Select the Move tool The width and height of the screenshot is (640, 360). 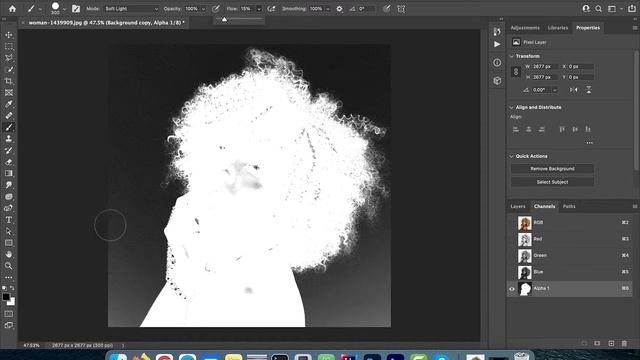click(x=9, y=35)
